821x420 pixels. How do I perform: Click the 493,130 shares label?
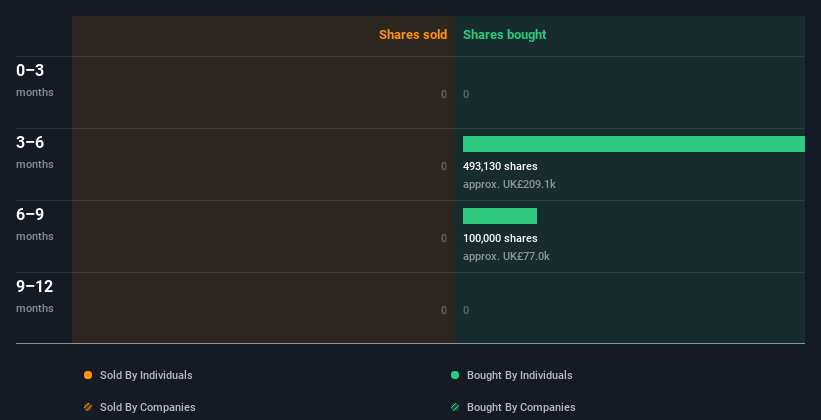[x=500, y=167]
